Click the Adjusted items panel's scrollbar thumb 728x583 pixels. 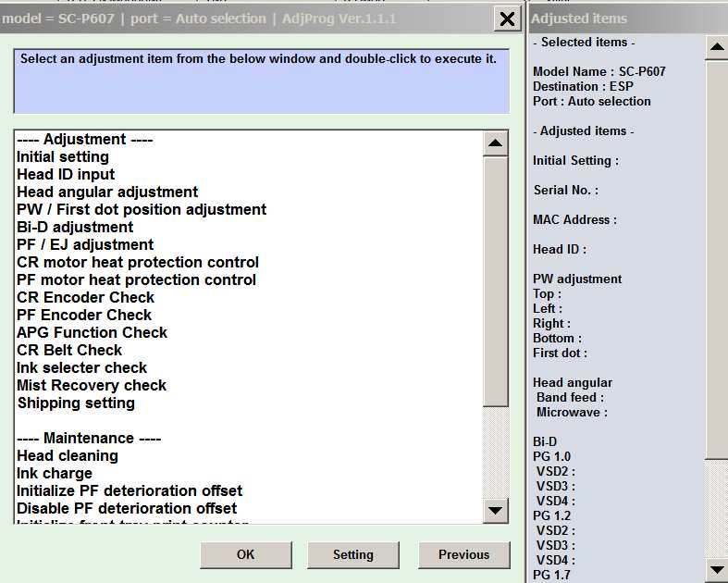[716, 259]
